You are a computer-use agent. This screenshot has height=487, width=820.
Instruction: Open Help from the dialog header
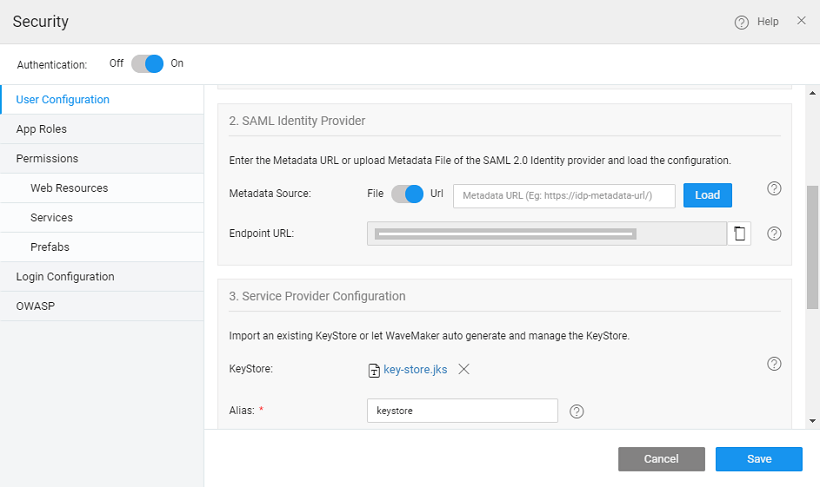coord(756,22)
